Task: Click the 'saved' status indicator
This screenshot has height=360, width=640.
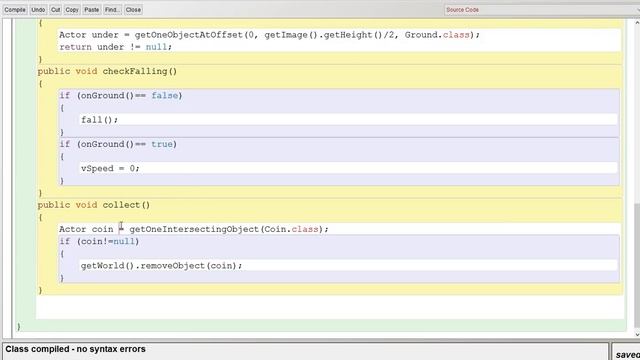Action: pos(627,355)
